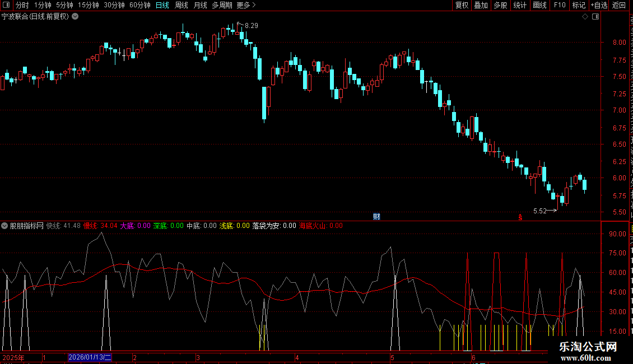Expand the 更多 periods menu

246,5
